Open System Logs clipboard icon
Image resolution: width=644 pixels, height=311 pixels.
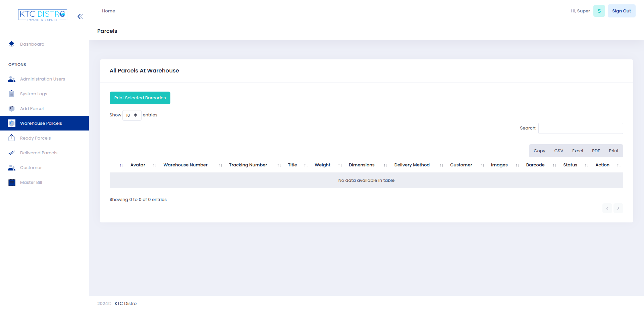(12, 94)
